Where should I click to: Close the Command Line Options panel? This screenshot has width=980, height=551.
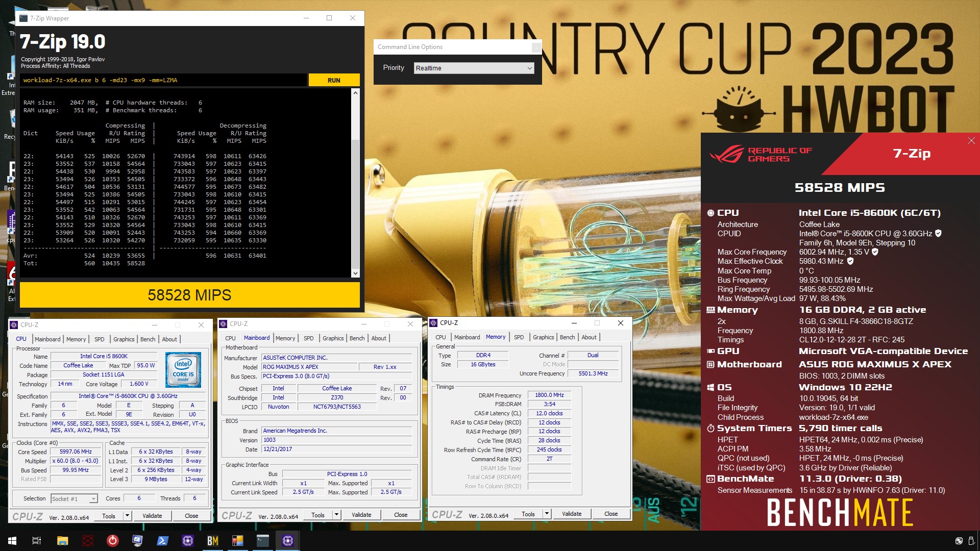pyautogui.click(x=536, y=47)
